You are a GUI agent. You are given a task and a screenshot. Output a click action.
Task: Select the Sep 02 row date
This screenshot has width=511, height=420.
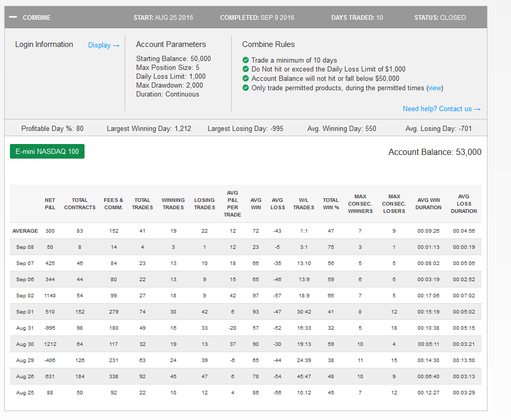[25, 295]
